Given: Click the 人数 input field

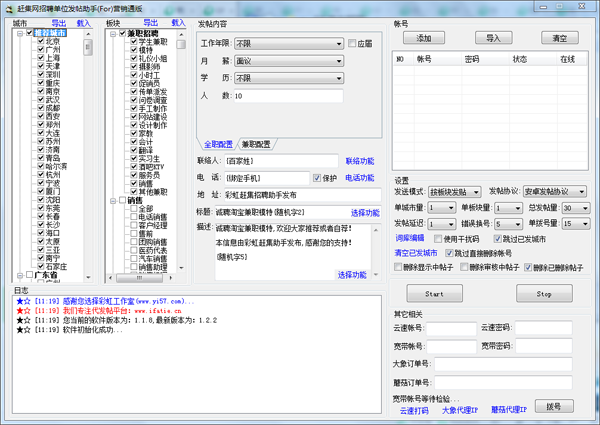Looking at the screenshot, I should [289, 96].
